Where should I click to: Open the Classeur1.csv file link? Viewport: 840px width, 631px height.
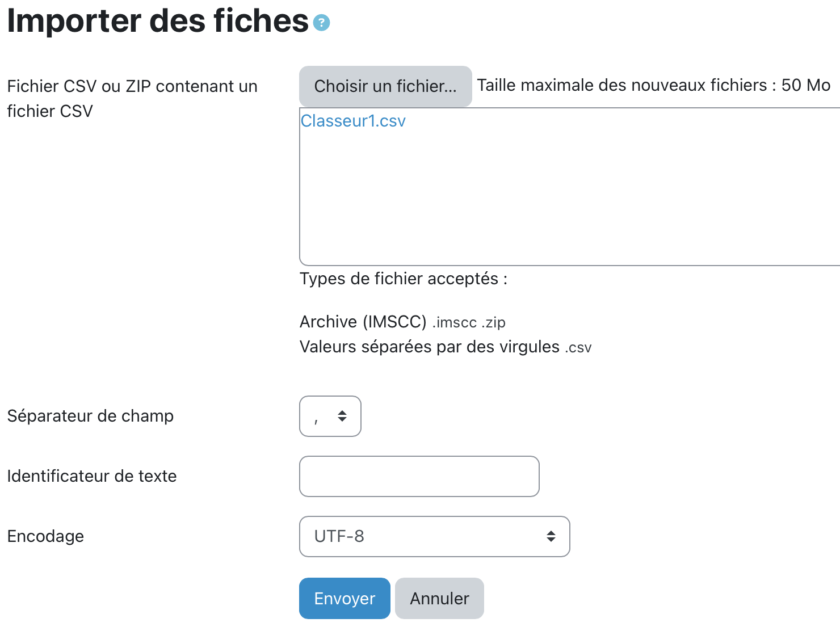pyautogui.click(x=353, y=121)
